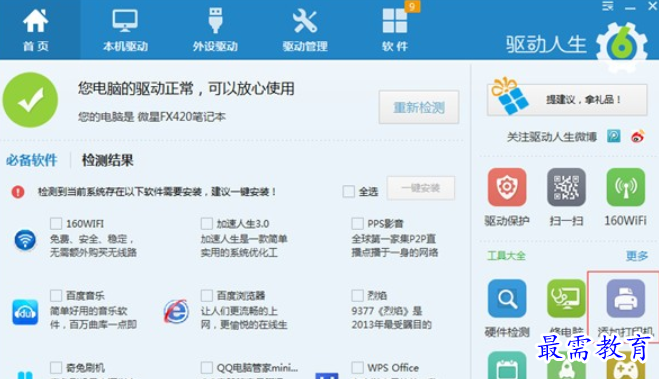
Task: Click the 百度浏览器 e-shaped icon
Action: pyautogui.click(x=176, y=311)
